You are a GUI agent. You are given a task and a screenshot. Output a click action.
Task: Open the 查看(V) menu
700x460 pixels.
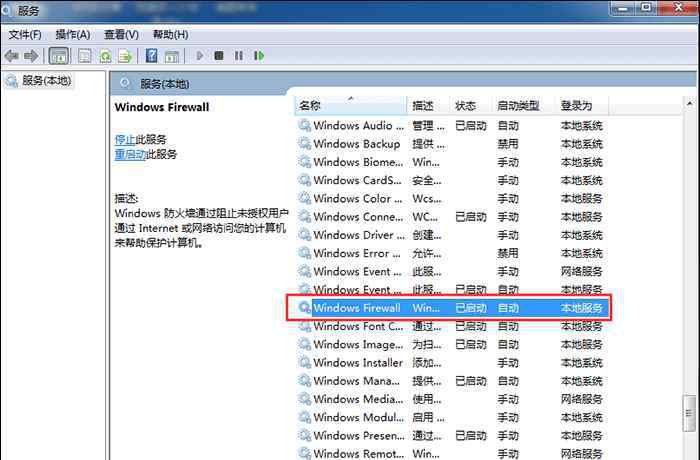[120, 34]
